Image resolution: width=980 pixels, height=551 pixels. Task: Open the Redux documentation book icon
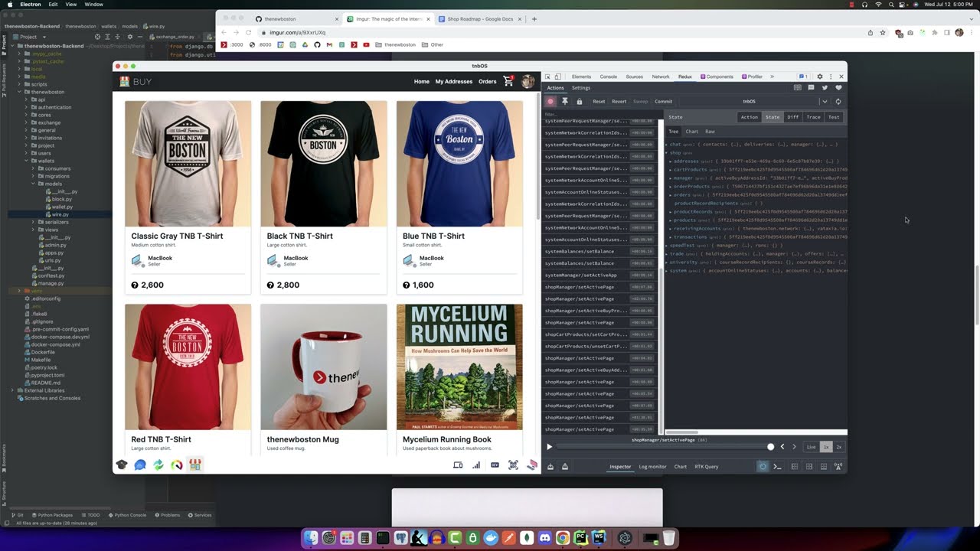[797, 88]
